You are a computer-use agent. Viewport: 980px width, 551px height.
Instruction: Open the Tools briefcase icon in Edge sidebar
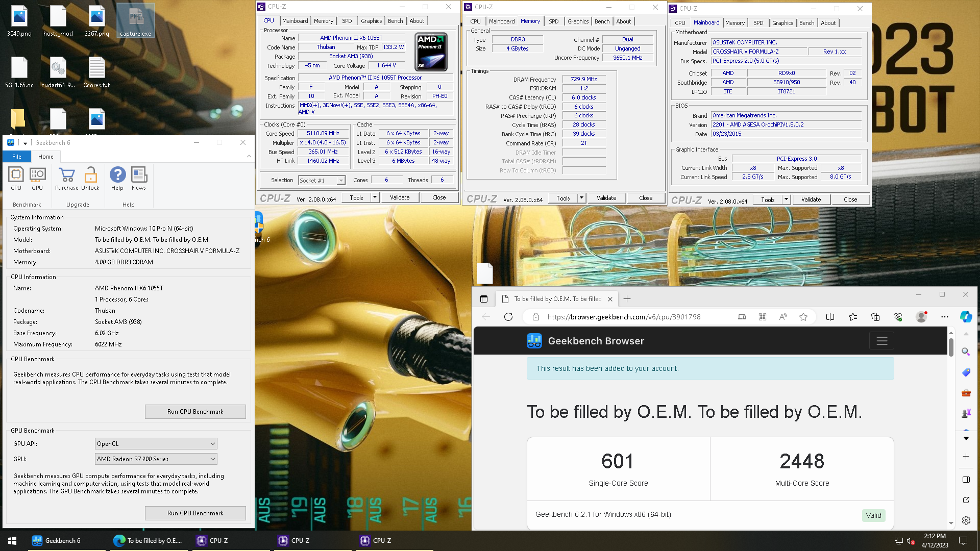coord(966,393)
